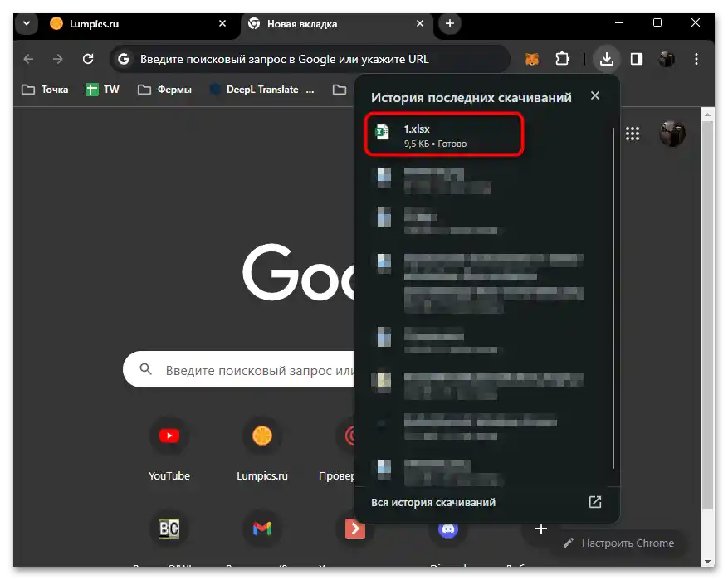Screen dimensions: 728x580
Task: Open the Gmail shortcut tile
Action: tap(262, 529)
